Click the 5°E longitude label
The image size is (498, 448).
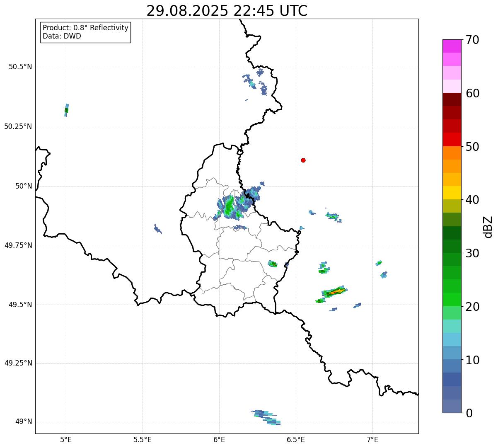click(x=66, y=439)
